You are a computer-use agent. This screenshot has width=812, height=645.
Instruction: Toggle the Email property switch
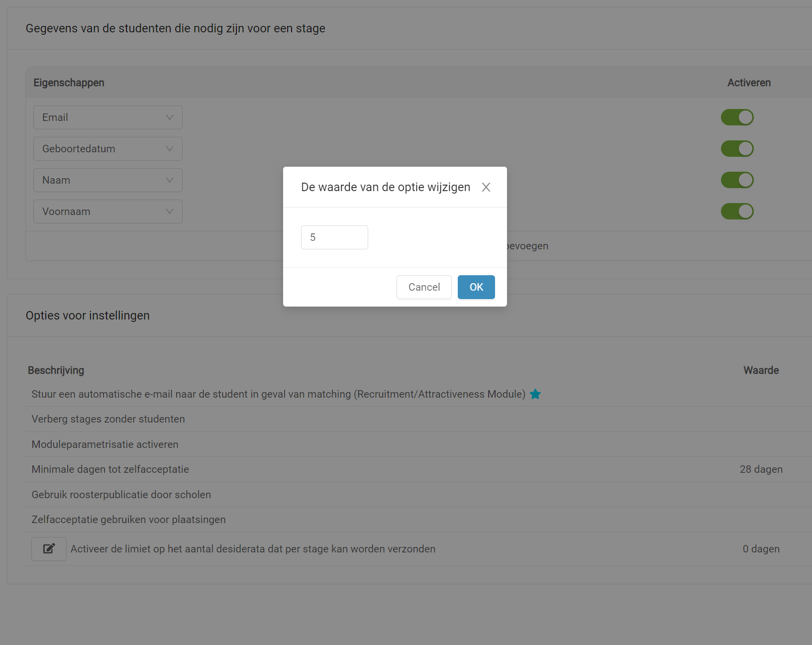point(737,117)
